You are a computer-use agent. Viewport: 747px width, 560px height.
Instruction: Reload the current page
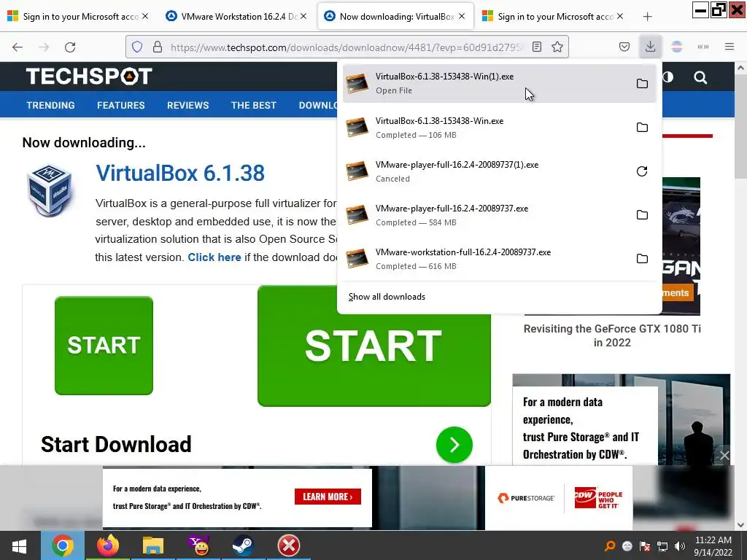pos(70,47)
